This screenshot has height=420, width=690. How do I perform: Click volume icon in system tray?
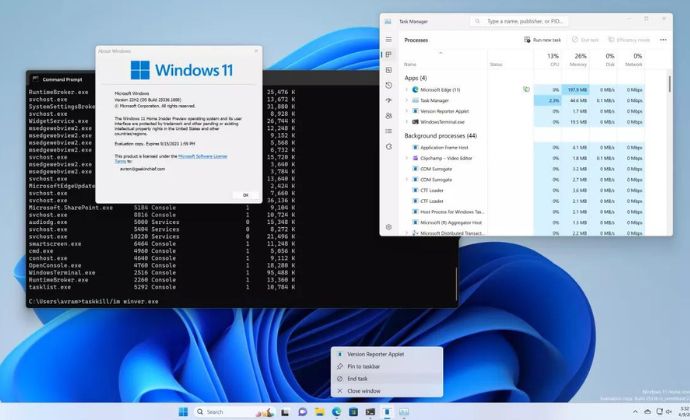coord(669,412)
